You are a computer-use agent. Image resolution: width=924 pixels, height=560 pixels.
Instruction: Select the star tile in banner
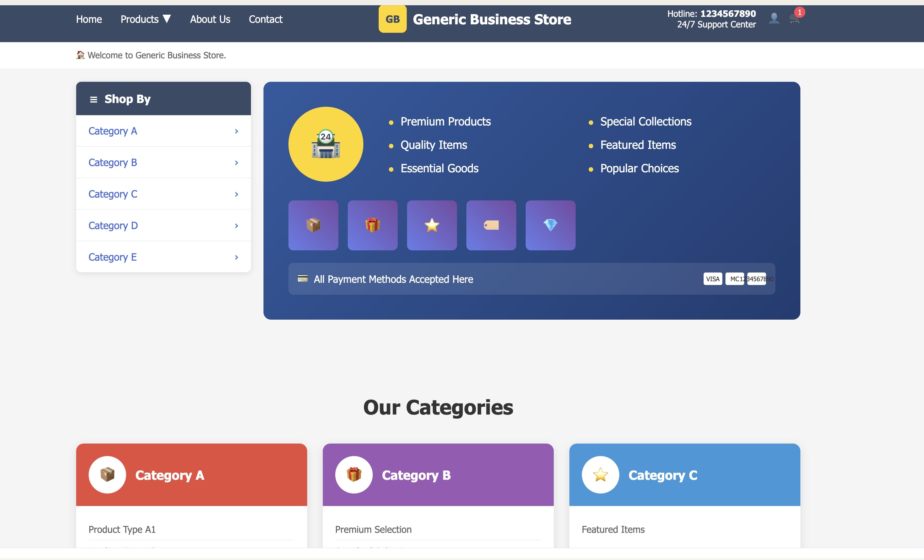pos(432,225)
